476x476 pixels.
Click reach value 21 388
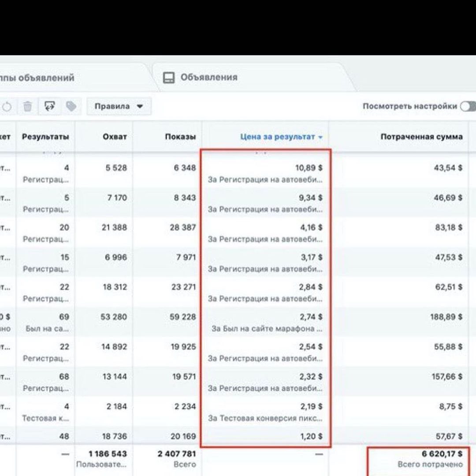pyautogui.click(x=114, y=227)
